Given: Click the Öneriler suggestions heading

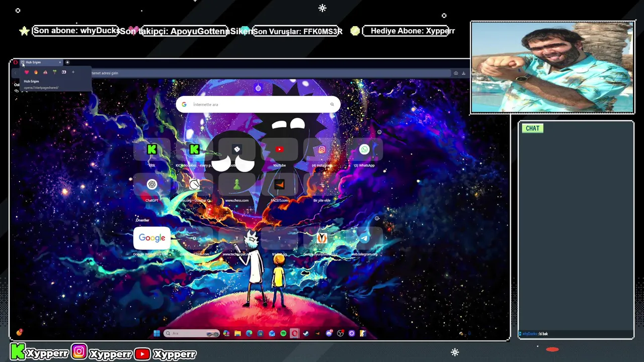Looking at the screenshot, I should click(142, 220).
